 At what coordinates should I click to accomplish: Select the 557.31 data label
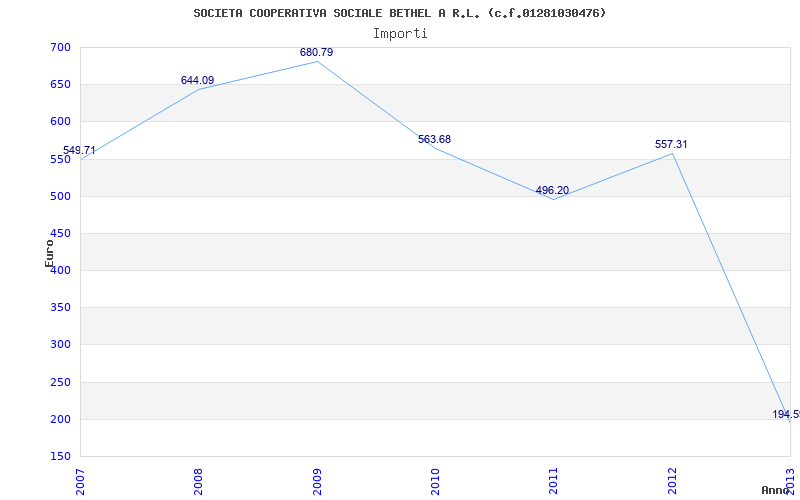click(x=671, y=144)
